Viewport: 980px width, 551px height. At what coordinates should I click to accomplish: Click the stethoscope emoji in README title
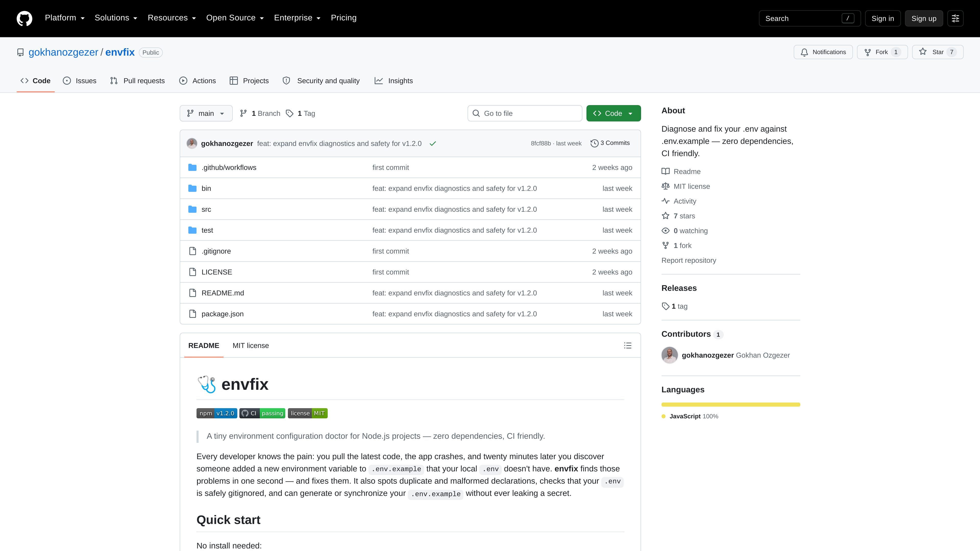[x=206, y=384]
